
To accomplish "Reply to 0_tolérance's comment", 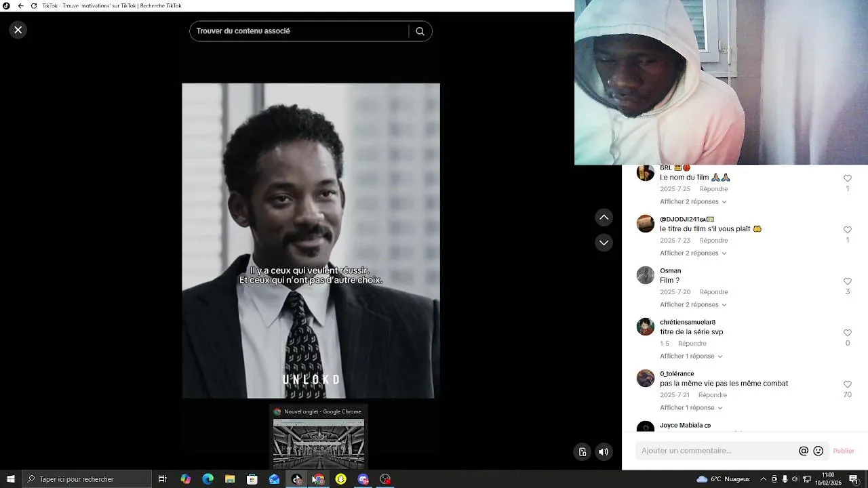I will pos(713,395).
